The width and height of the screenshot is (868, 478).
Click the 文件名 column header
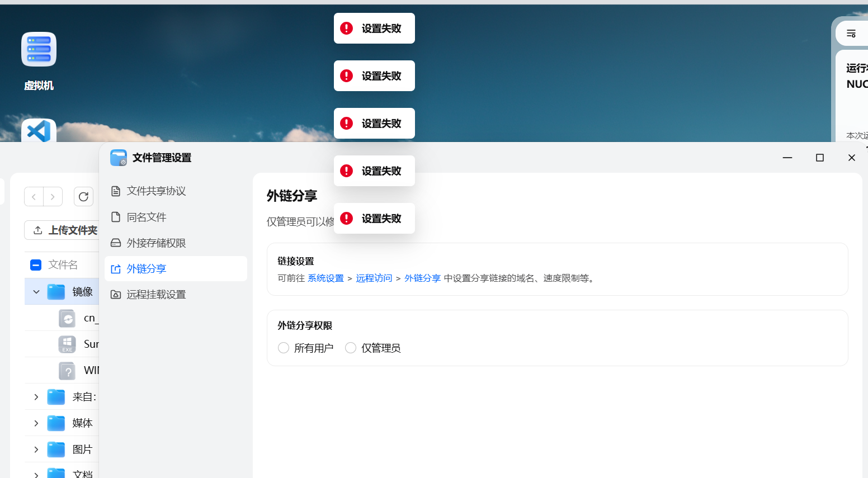point(63,265)
